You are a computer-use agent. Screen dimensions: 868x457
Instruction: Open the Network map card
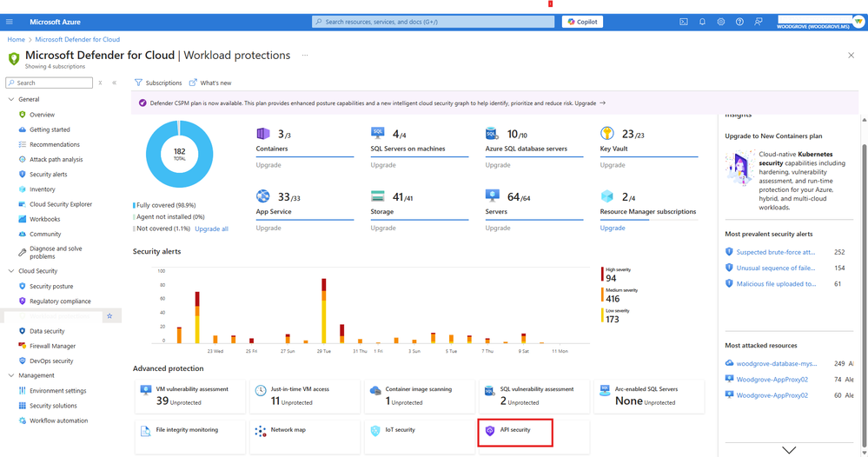(x=305, y=436)
